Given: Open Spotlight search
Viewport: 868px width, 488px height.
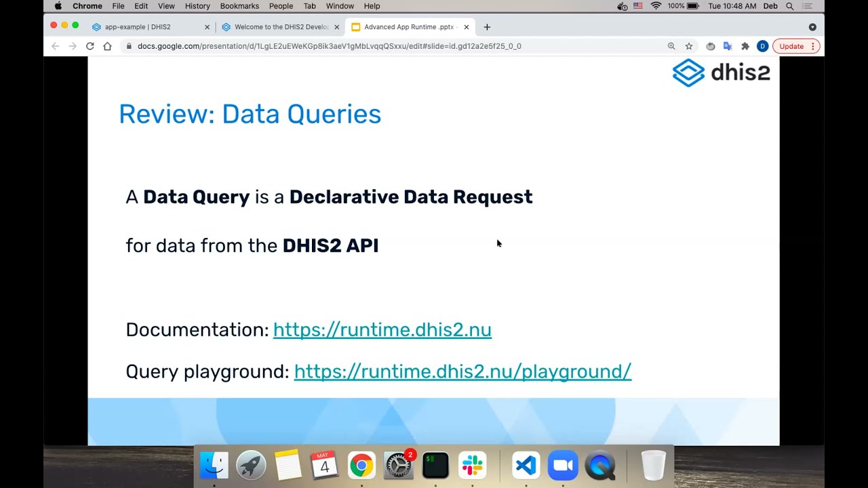Looking at the screenshot, I should point(790,6).
